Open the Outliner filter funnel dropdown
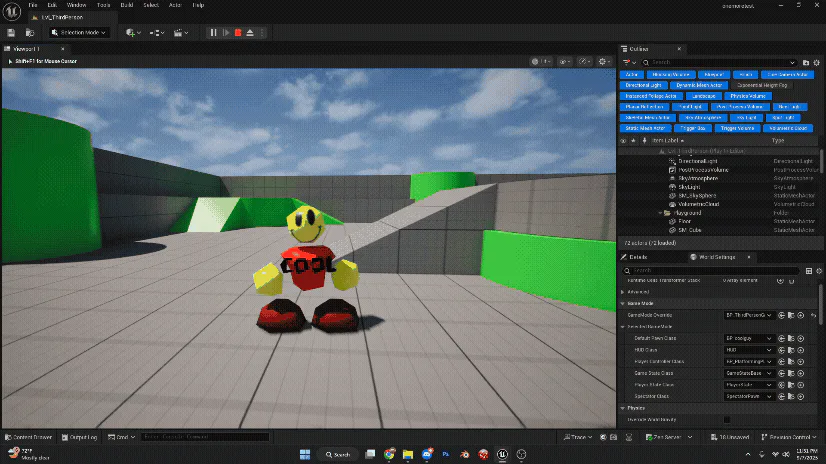Screen dimensions: 826x464 (629, 62)
